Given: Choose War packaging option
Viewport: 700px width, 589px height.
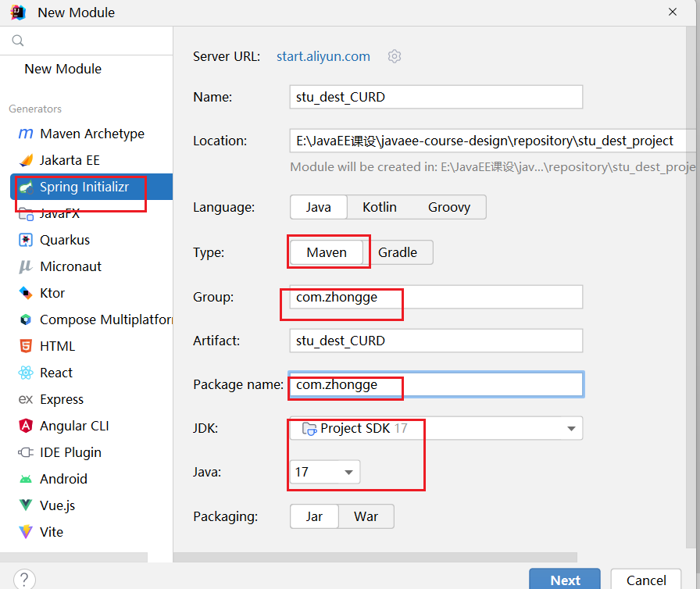Looking at the screenshot, I should (366, 516).
